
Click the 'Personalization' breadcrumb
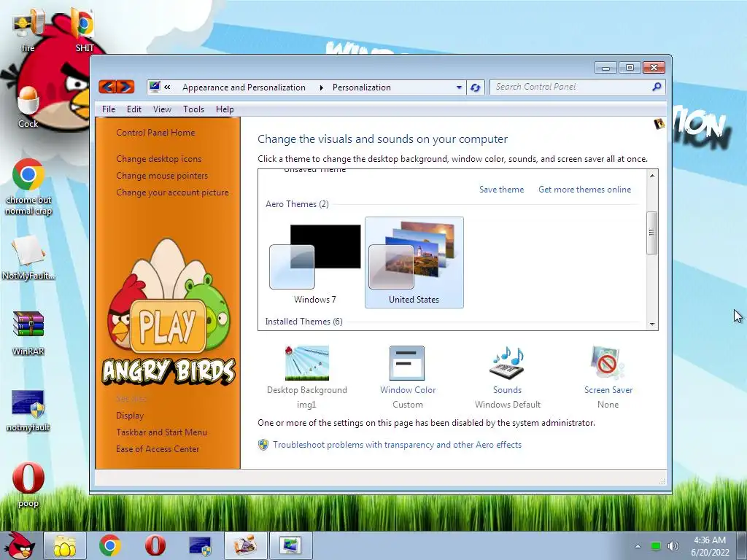click(x=362, y=87)
